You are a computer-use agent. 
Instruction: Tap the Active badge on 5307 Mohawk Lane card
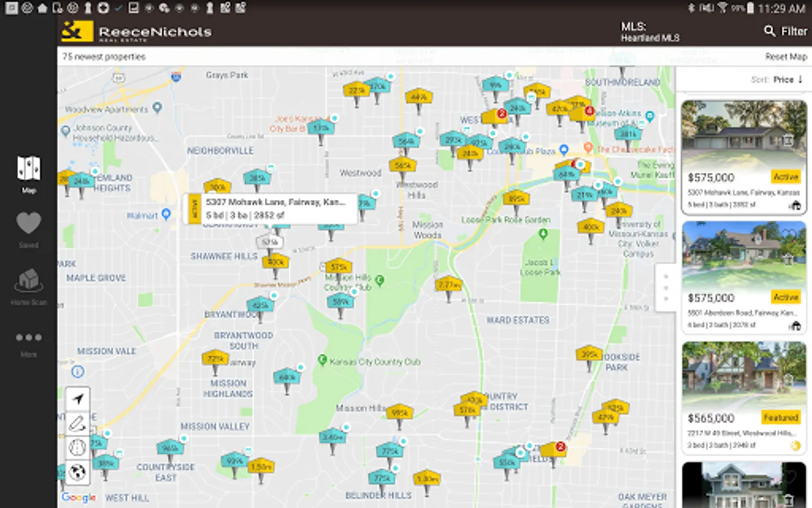click(785, 177)
